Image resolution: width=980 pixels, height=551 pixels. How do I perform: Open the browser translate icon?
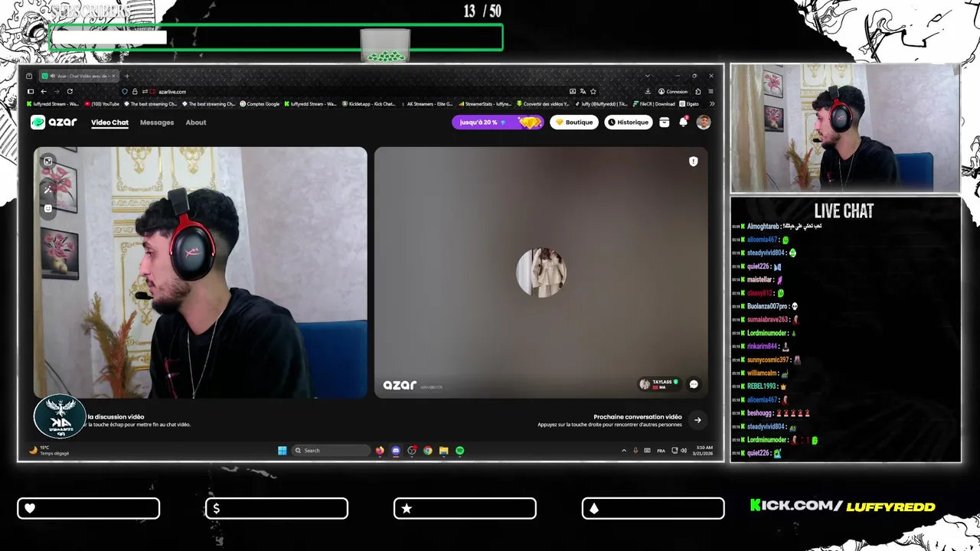[583, 92]
